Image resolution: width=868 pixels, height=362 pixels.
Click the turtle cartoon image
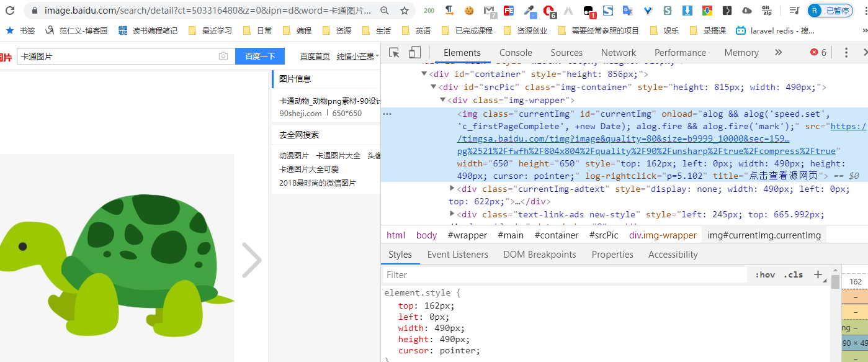click(x=117, y=258)
